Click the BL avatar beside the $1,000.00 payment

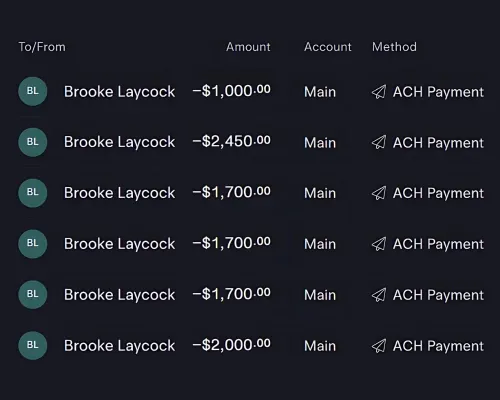33,91
